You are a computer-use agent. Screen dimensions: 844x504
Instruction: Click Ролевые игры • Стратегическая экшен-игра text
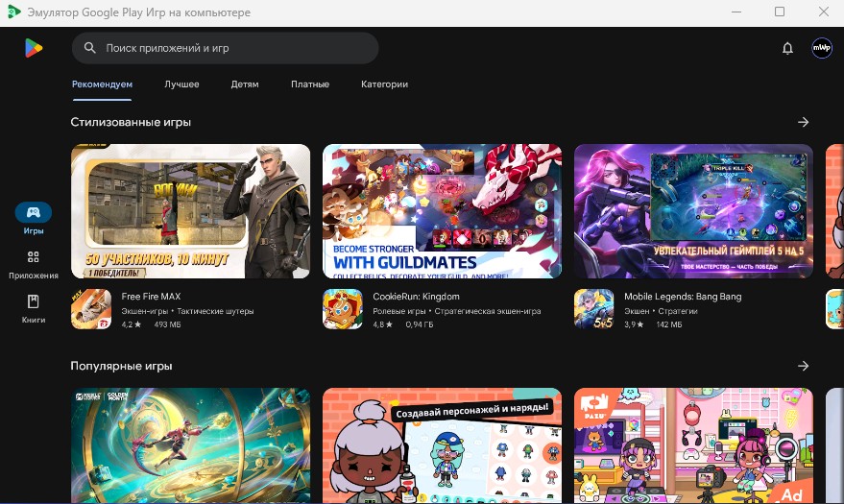point(457,311)
